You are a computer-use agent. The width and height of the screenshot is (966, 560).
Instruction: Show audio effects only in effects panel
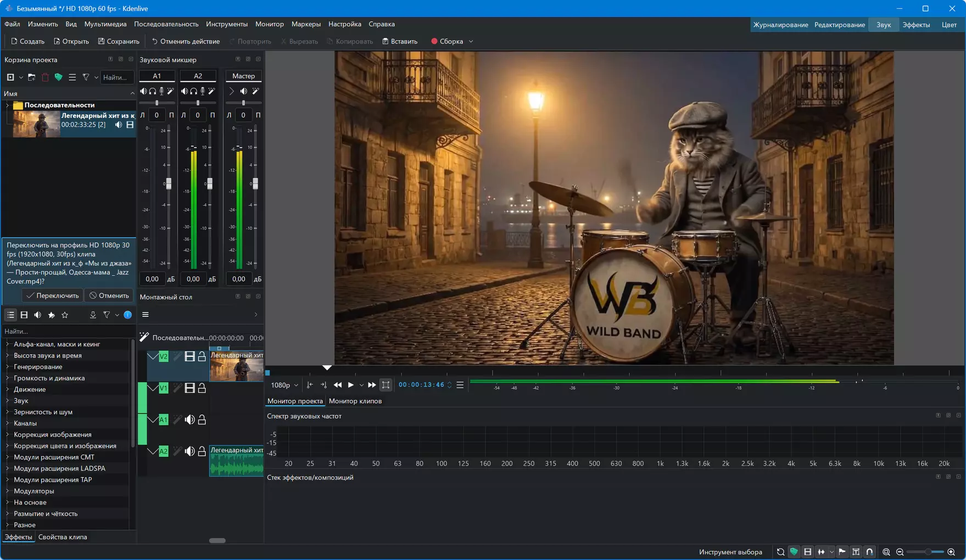[x=37, y=315]
